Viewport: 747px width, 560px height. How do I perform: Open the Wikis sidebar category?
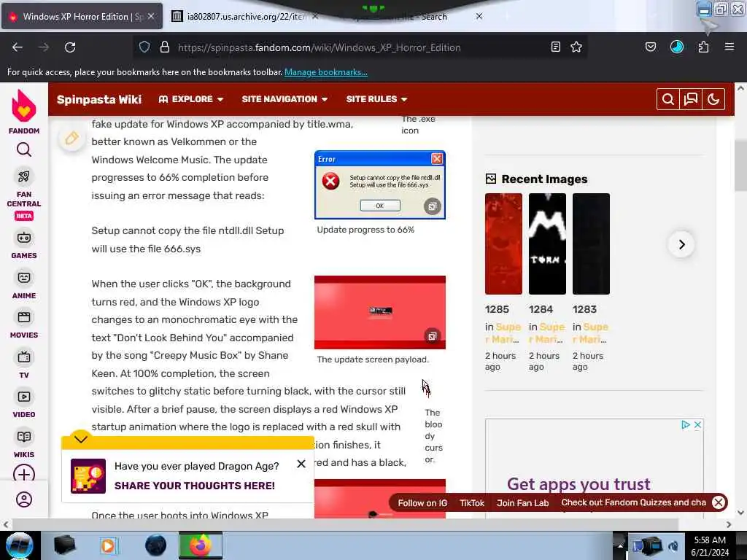point(24,444)
